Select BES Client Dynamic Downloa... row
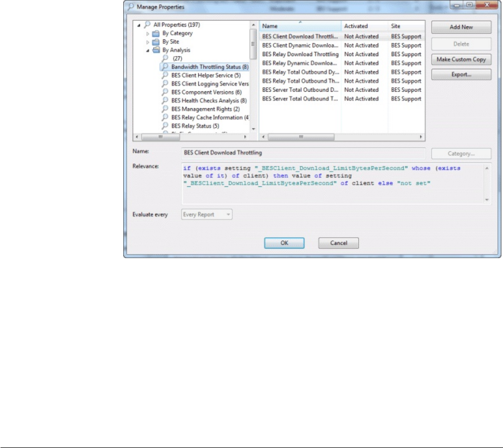Viewport: 503px width, 448px height. [342, 46]
